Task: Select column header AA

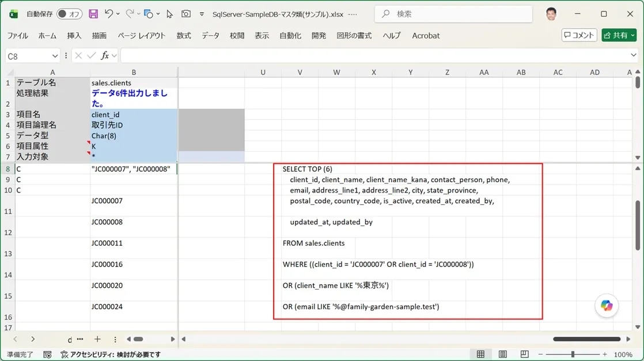Action: pos(484,72)
